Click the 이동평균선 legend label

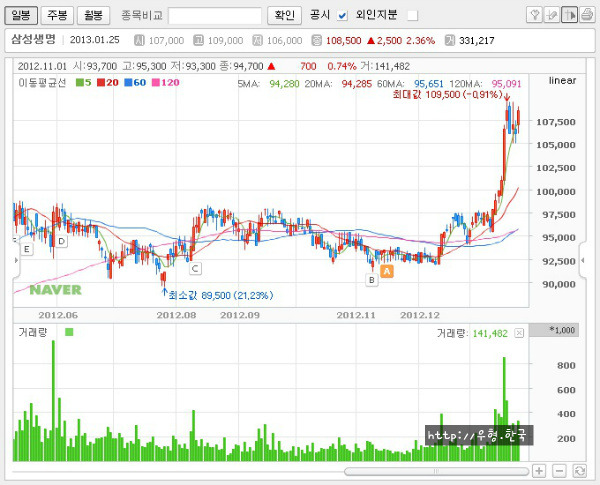[42, 82]
